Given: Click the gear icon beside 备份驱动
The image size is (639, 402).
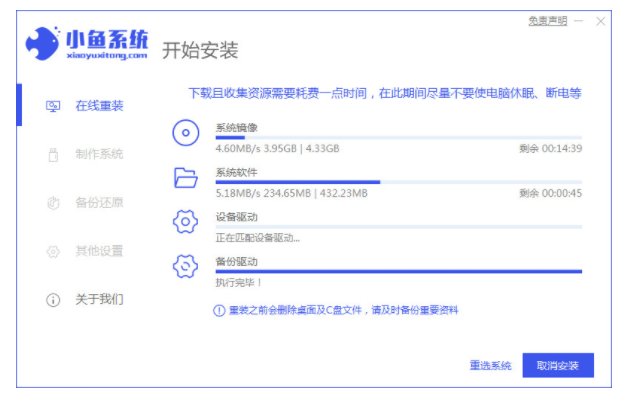Looking at the screenshot, I should [x=185, y=266].
